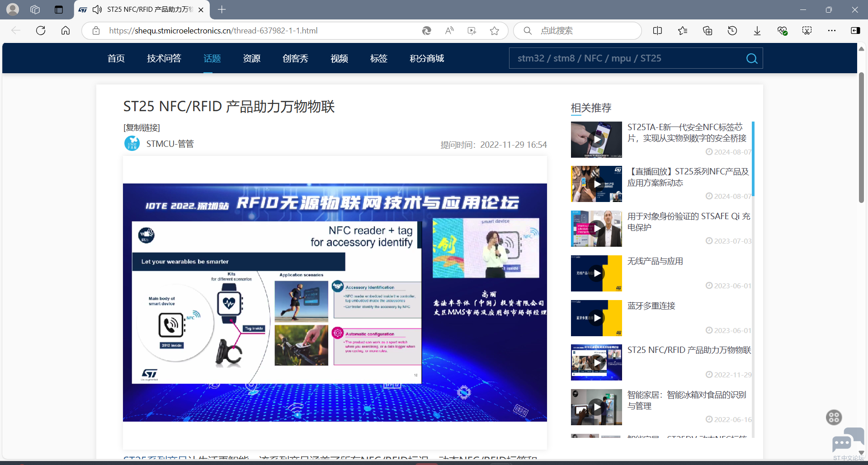Open the tab actions menu icon
Image resolution: width=868 pixels, height=465 pixels.
pos(59,9)
